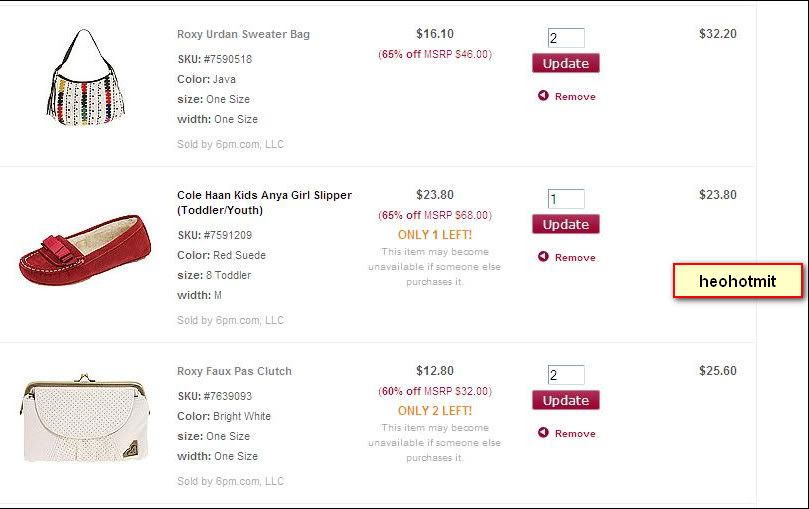Click remove arrow icon for Cole Haan slipper
809x509 pixels.
point(543,257)
